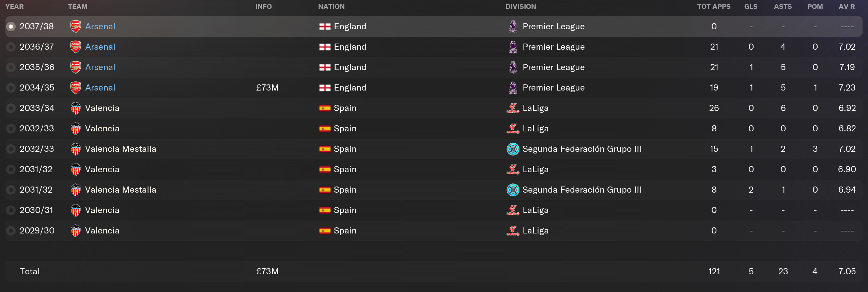Viewport: 868px width, 292px height.
Task: Click the DIVISION column header
Action: (x=521, y=6)
